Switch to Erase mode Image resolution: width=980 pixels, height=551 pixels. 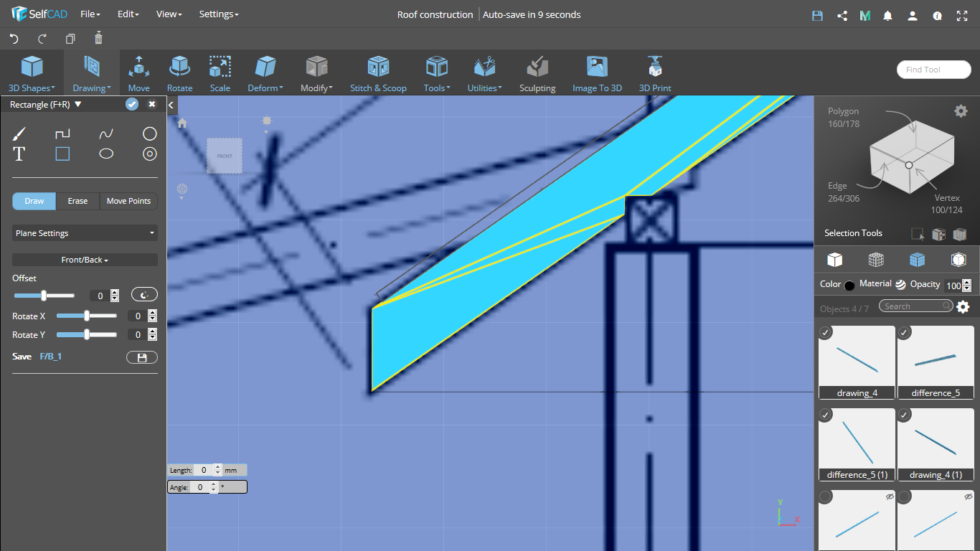pyautogui.click(x=77, y=201)
